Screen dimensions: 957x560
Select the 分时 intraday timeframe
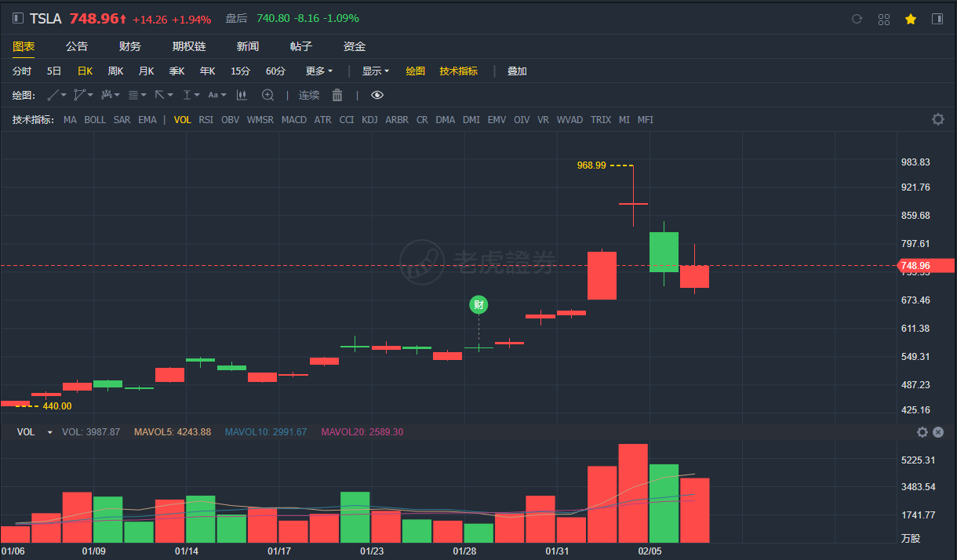(22, 71)
